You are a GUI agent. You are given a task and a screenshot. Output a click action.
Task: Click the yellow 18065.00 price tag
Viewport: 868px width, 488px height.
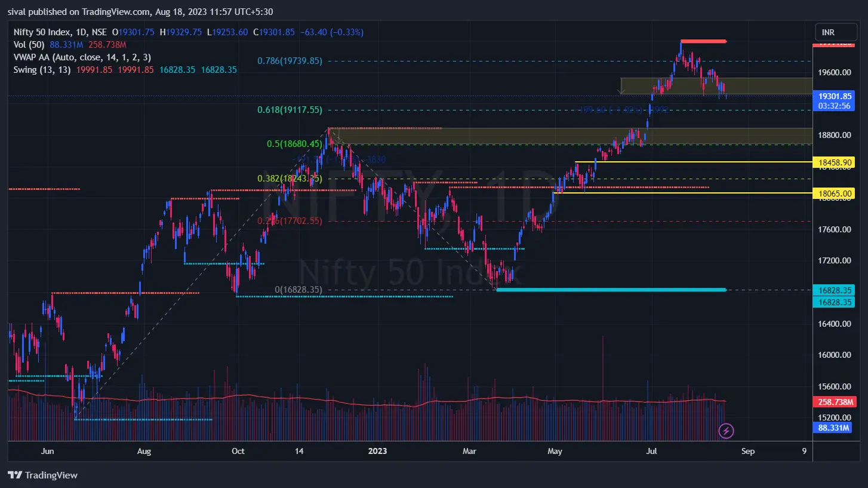(x=835, y=193)
